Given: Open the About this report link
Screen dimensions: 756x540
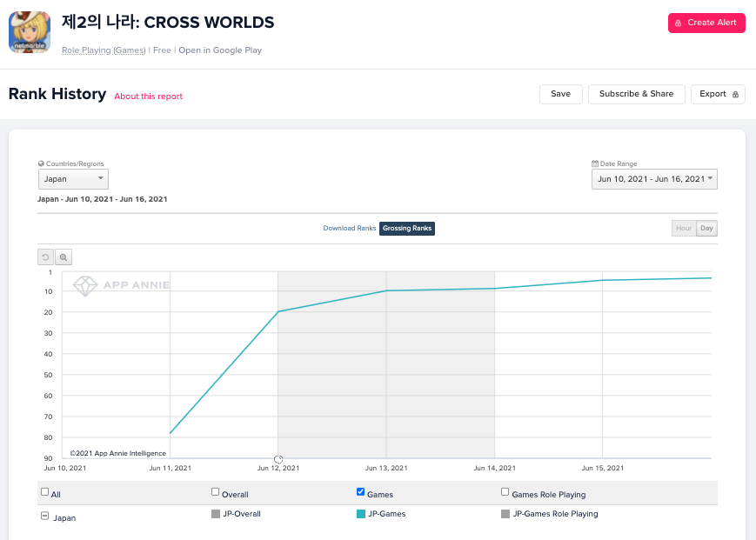Looking at the screenshot, I should tap(148, 97).
